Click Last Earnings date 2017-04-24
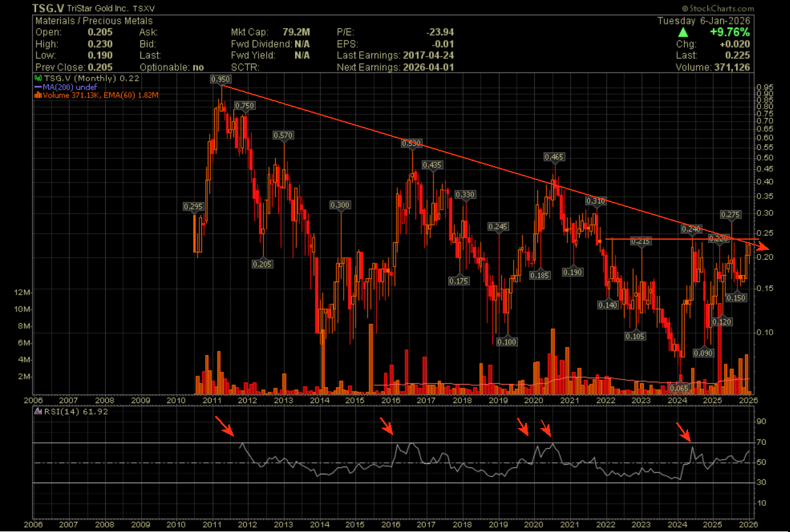This screenshot has width=790, height=532. pyautogui.click(x=428, y=56)
